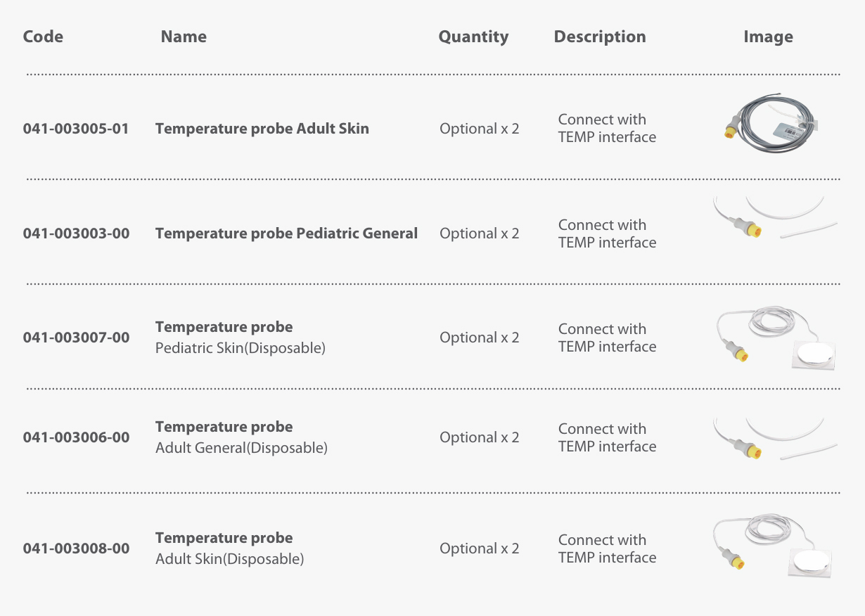This screenshot has height=616, width=865.
Task: Click the Code column header
Action: pyautogui.click(x=43, y=37)
